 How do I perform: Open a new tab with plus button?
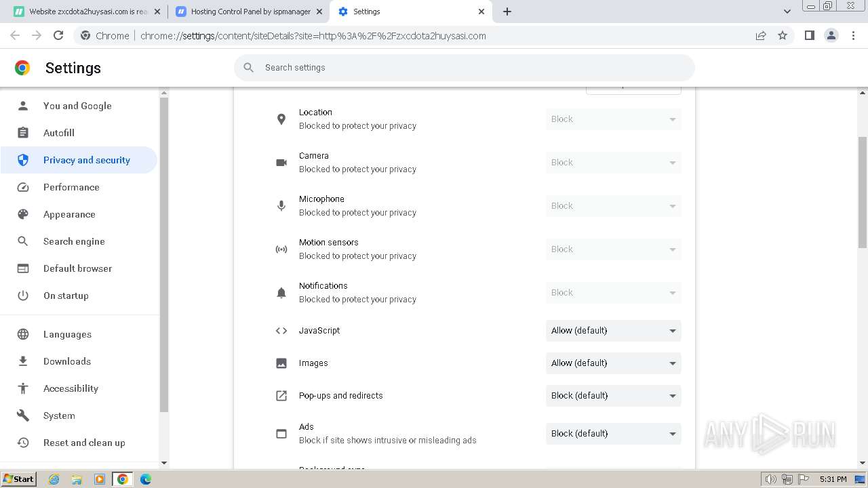pos(507,12)
